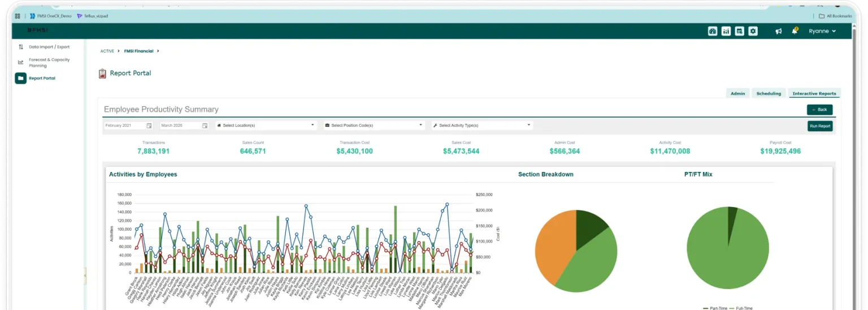Open calendar picker for February 2021 date
This screenshot has width=868, height=310.
click(149, 126)
